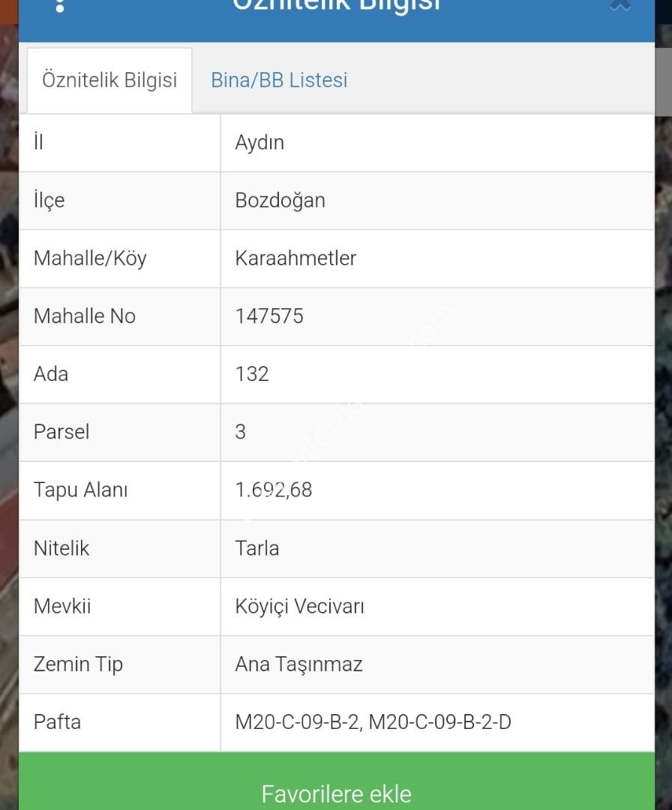Select the Öznitelik Bilgisi tab

[109, 80]
